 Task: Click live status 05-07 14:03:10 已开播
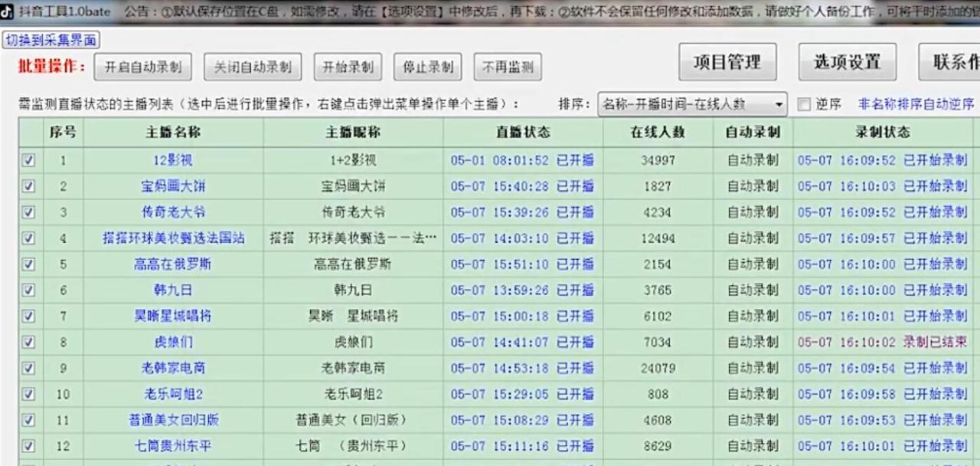tap(522, 238)
